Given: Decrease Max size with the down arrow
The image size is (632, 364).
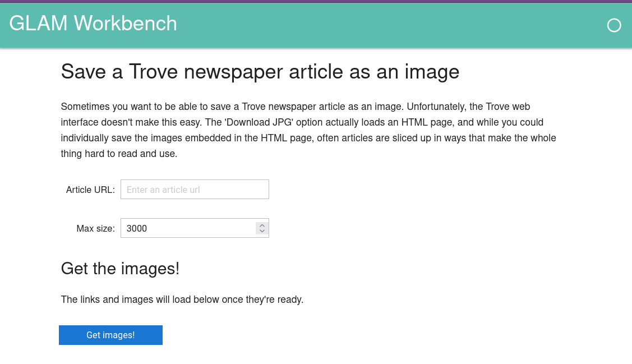Looking at the screenshot, I should 262,232.
